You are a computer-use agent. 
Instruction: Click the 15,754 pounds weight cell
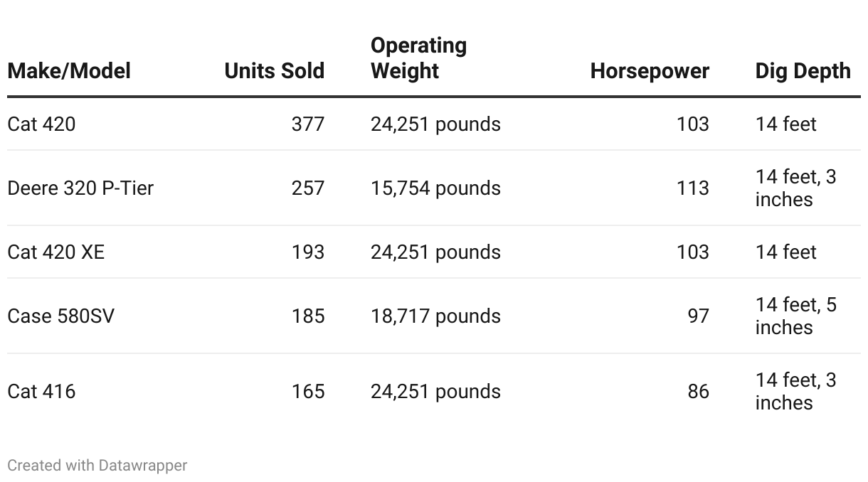pos(435,188)
